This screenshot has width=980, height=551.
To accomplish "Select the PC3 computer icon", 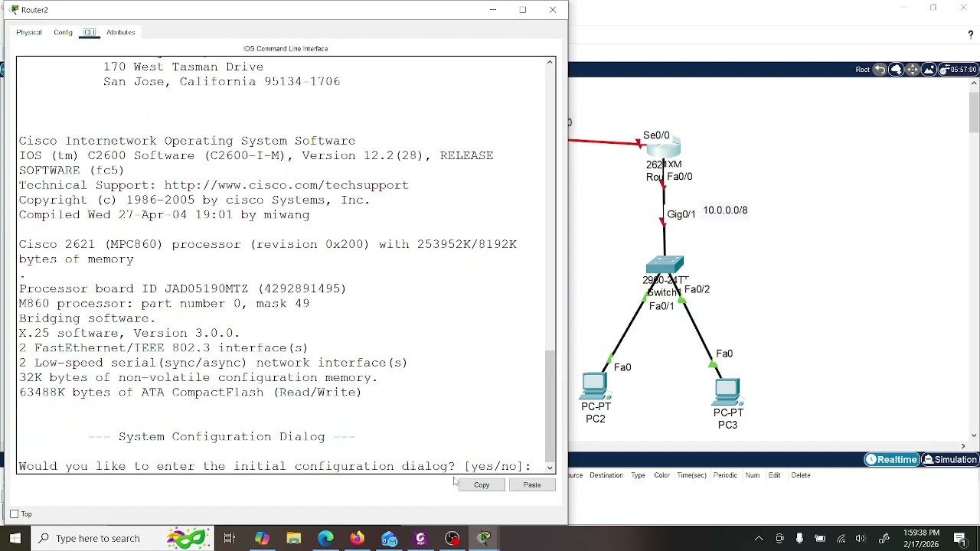I will 727,392.
